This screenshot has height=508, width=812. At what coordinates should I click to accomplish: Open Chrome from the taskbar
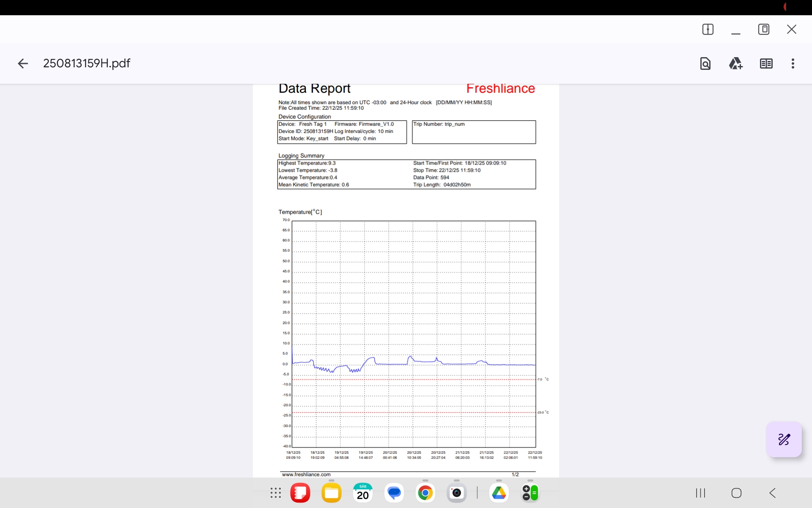pyautogui.click(x=425, y=493)
